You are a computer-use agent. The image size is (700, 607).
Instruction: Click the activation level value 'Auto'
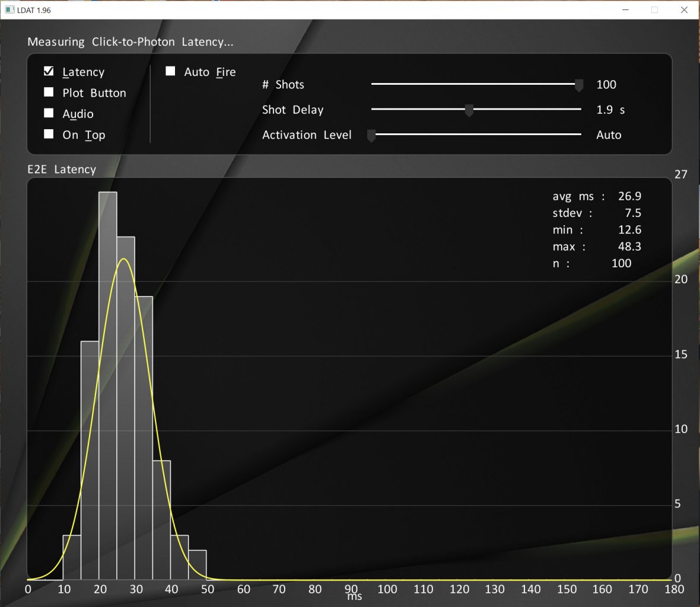pos(609,135)
